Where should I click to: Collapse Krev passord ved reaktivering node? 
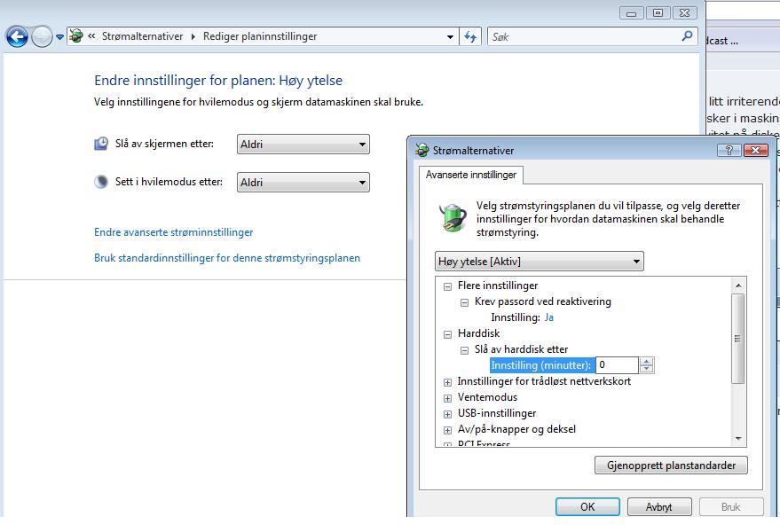click(x=465, y=302)
